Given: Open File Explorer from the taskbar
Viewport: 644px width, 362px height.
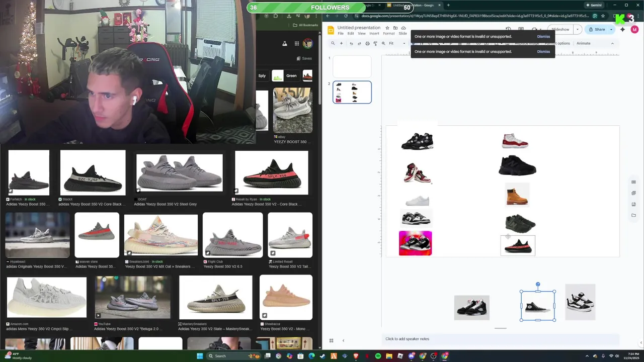Looking at the screenshot, I should click(x=389, y=356).
